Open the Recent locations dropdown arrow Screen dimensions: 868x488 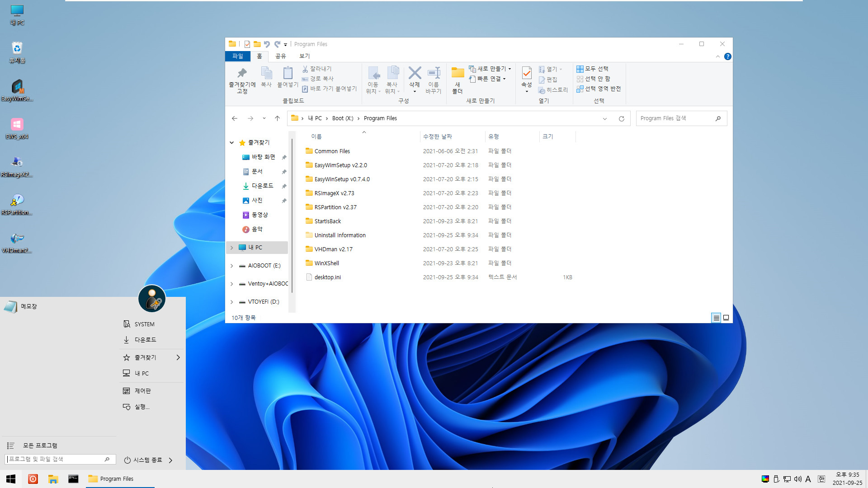click(264, 118)
